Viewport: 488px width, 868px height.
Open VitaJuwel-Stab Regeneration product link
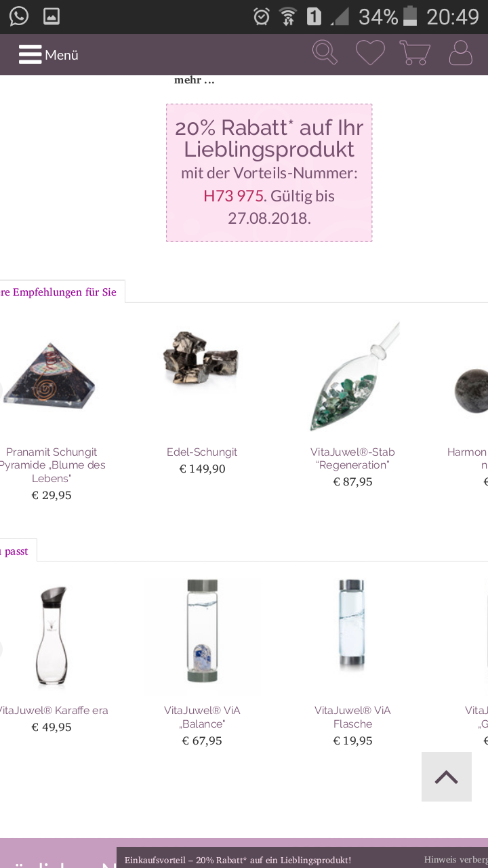[352, 458]
